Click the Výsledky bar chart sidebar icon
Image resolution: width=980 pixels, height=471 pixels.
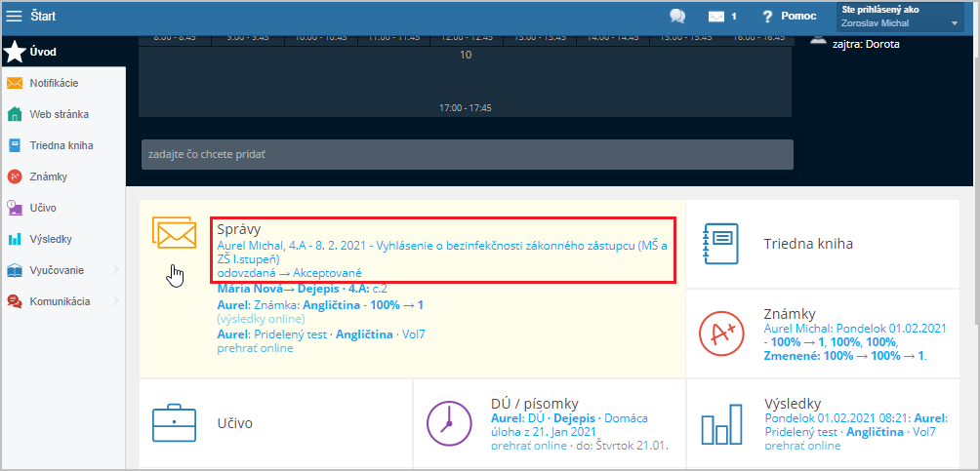pos(15,239)
